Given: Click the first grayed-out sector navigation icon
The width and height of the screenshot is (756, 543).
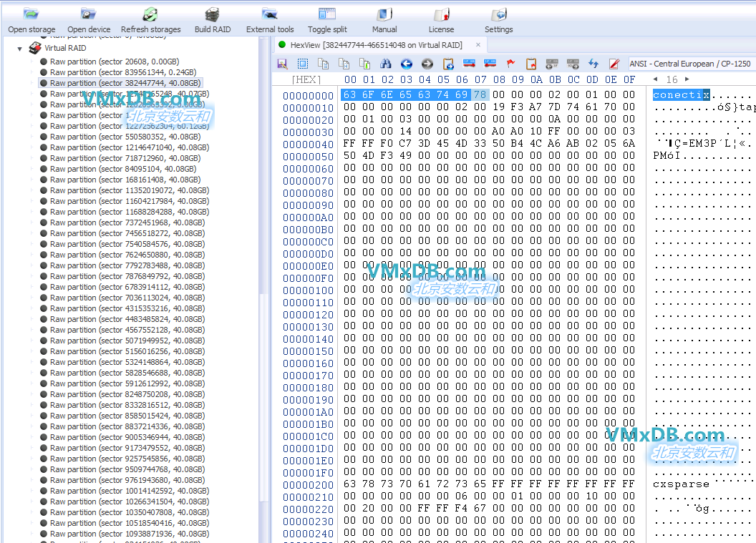Looking at the screenshot, I should (552, 64).
